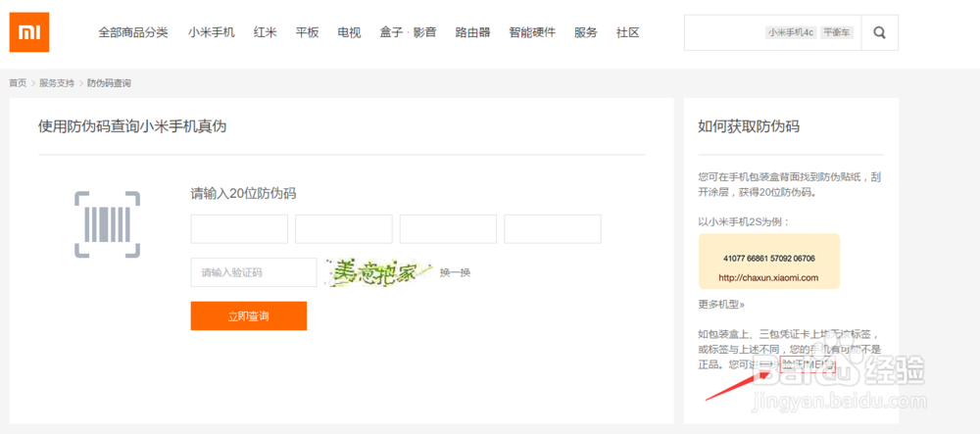Open 全部商品分类 menu
Viewport: 980px width, 434px height.
click(x=133, y=32)
